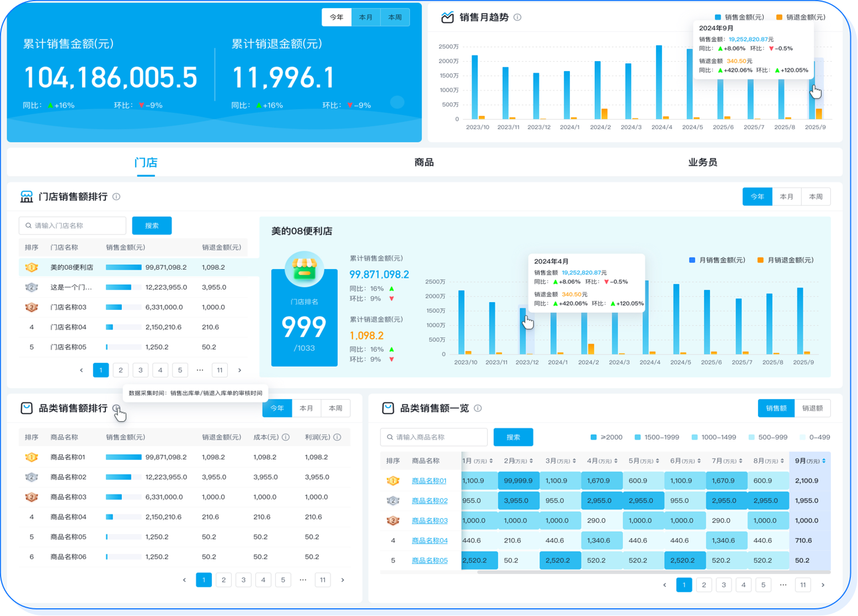Viewport: 858px width, 616px height.
Task: Open the 业务员 tab
Action: (702, 162)
